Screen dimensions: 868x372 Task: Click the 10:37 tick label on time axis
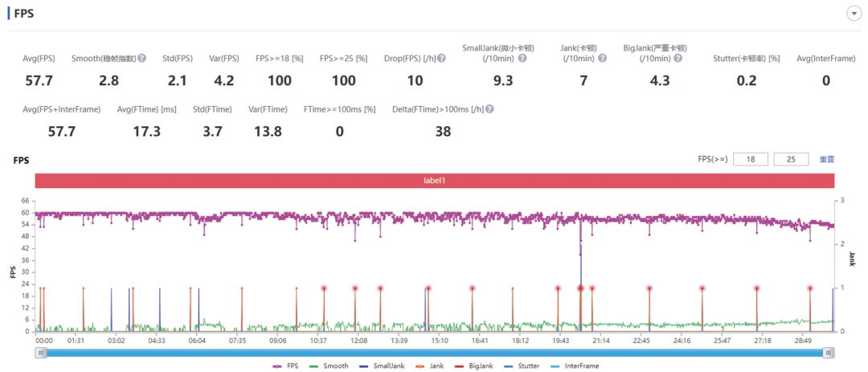[317, 341]
